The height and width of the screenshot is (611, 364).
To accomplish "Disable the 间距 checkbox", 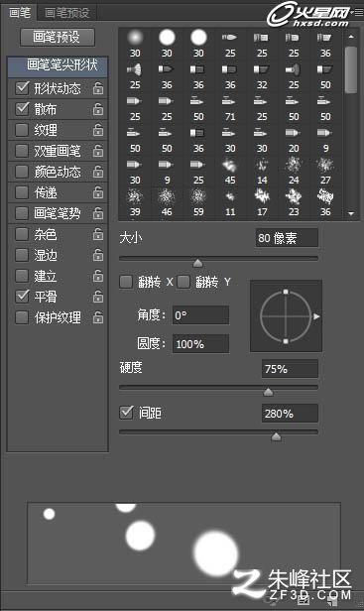I will pos(126,413).
